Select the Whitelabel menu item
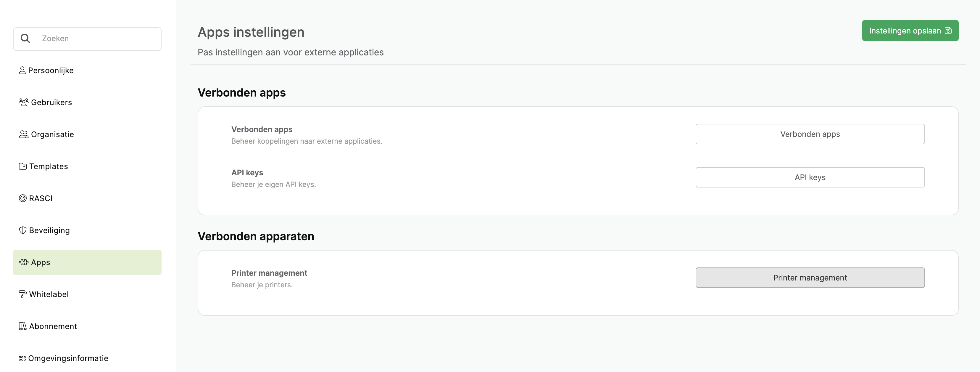This screenshot has height=372, width=980. pos(87,294)
